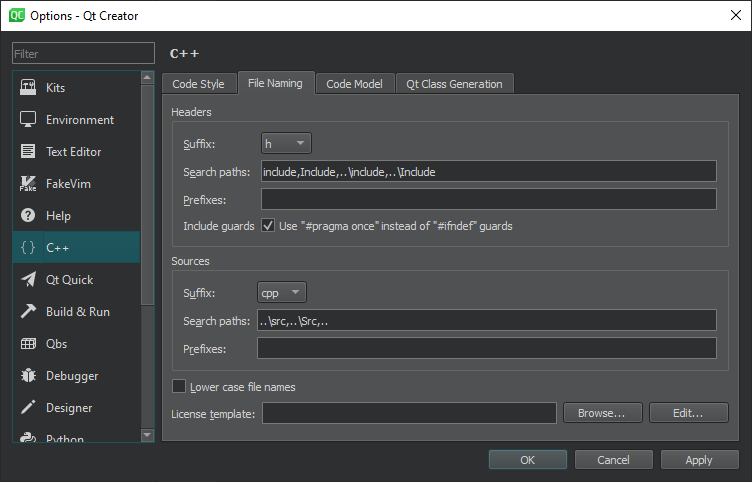Select the Designer category label
The width and height of the screenshot is (752, 482).
pos(69,408)
